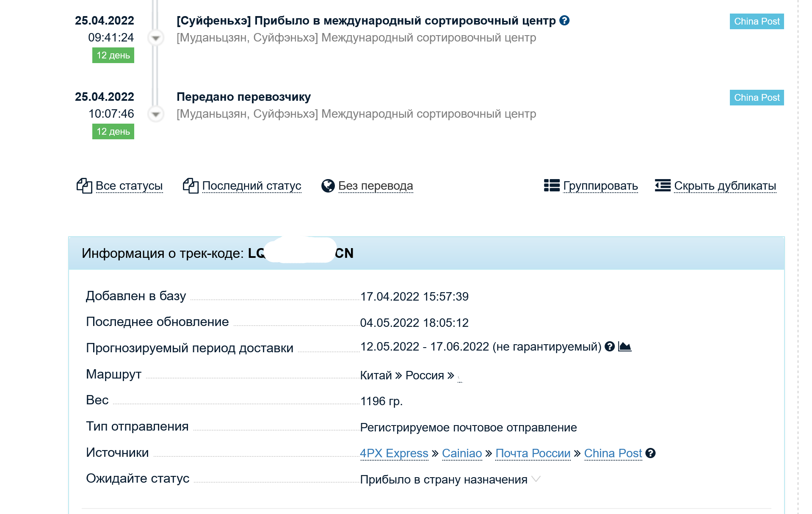Click the 12 день badge under 09:41:24
The width and height of the screenshot is (812, 514).
tap(113, 55)
